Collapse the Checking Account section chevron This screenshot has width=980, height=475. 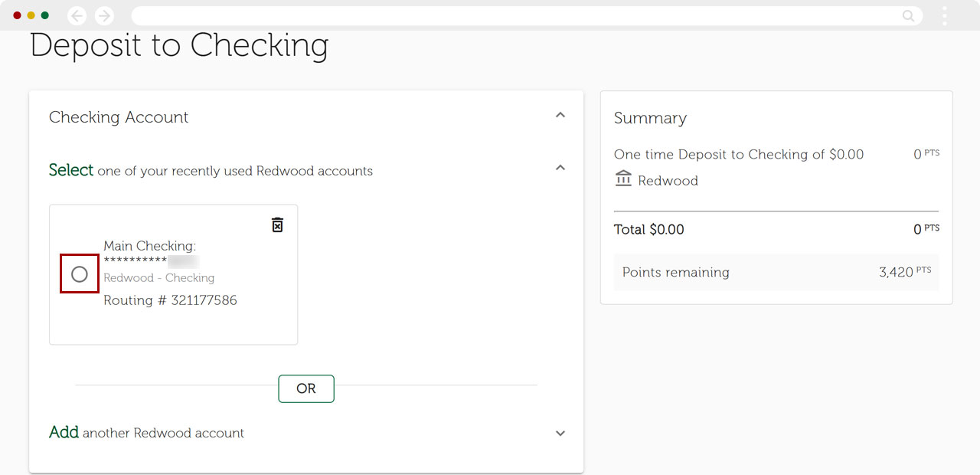560,116
